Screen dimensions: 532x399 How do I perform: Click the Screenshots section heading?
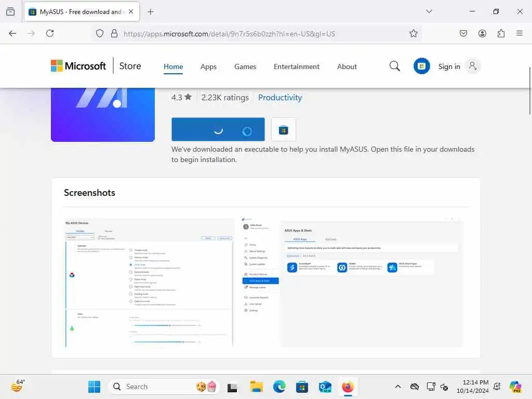pyautogui.click(x=89, y=193)
